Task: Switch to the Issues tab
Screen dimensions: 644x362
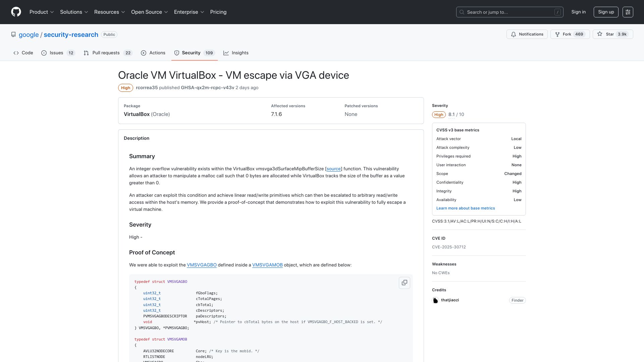Action: 58,53
